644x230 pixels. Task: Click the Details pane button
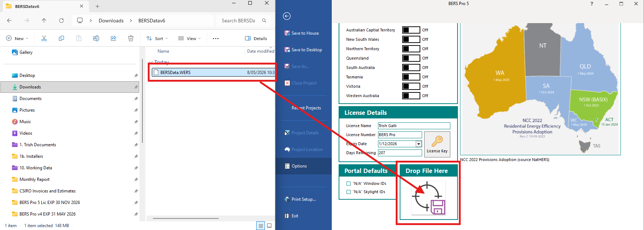(256, 38)
